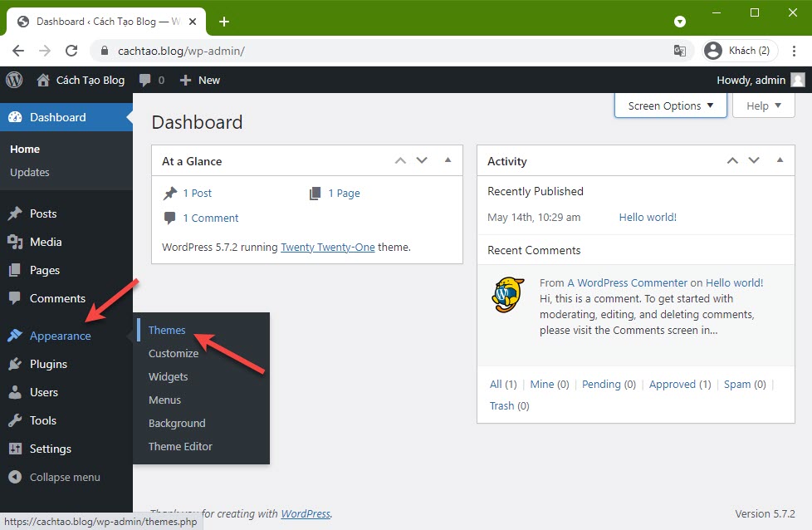Click the Collapse menu arrow icon
The height and width of the screenshot is (530, 812).
coord(15,477)
